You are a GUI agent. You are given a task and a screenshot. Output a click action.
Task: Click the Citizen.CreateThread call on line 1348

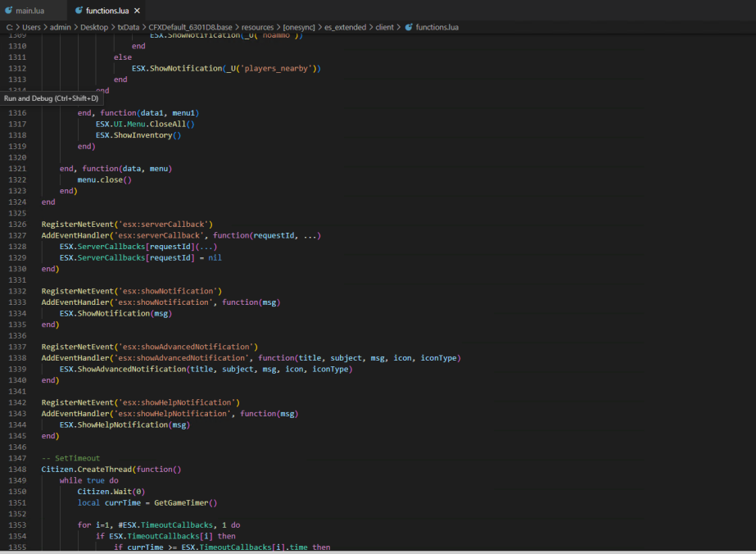[x=86, y=470]
